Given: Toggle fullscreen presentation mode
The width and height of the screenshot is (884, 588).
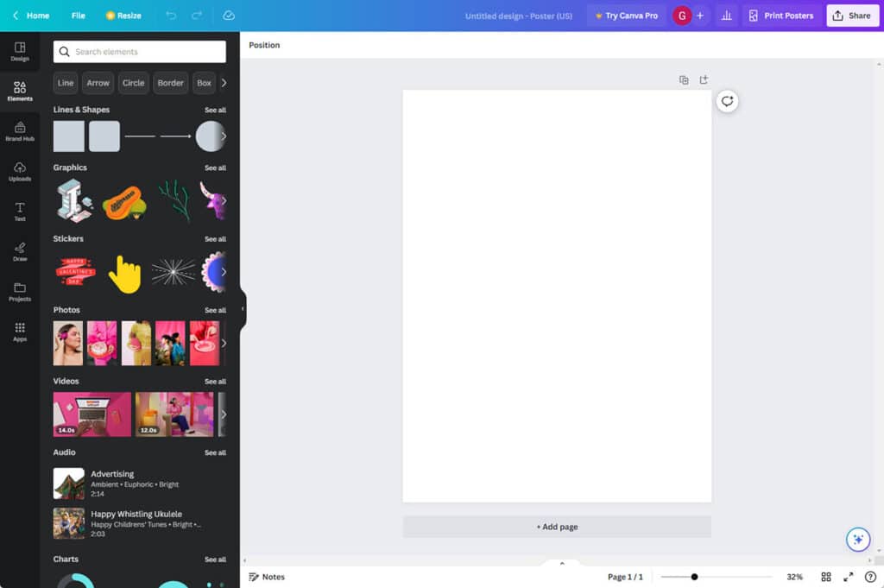Looking at the screenshot, I should pyautogui.click(x=849, y=577).
